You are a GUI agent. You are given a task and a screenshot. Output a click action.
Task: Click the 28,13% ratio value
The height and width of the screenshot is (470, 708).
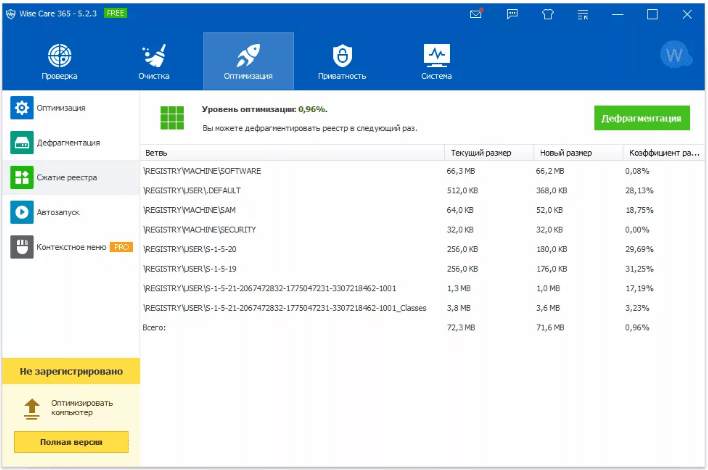(639, 191)
